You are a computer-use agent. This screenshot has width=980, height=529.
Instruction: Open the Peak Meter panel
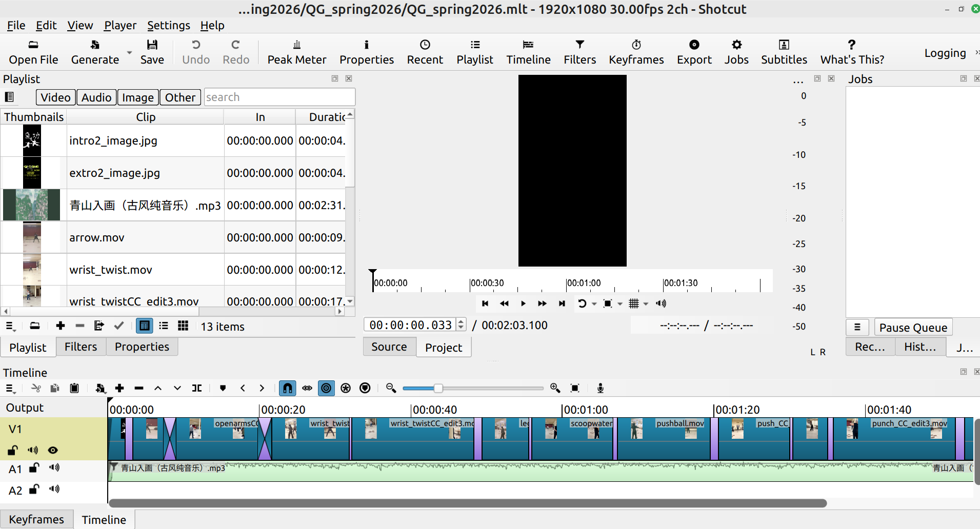pyautogui.click(x=296, y=52)
